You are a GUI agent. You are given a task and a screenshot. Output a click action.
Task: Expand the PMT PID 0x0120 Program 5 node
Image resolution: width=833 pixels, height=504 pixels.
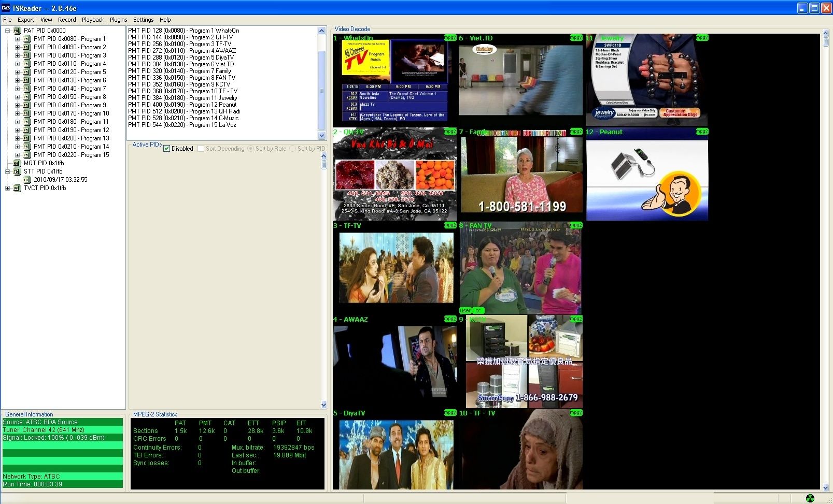(17, 72)
